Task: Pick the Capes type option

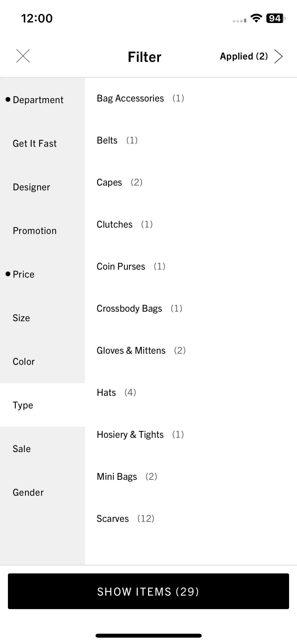Action: 191,182
